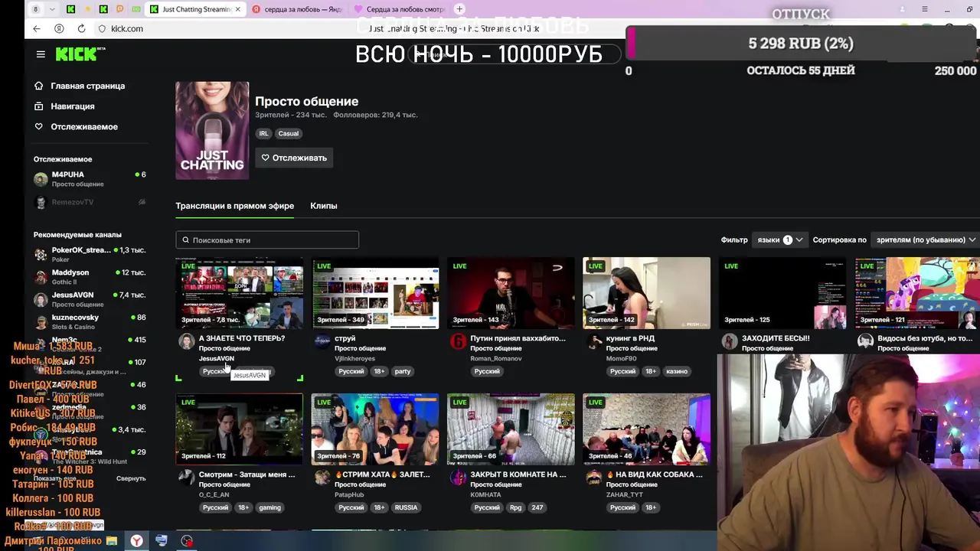The height and width of the screenshot is (551, 980).
Task: Click the 'gaming' tag under O_C_E_AN
Action: coord(269,507)
